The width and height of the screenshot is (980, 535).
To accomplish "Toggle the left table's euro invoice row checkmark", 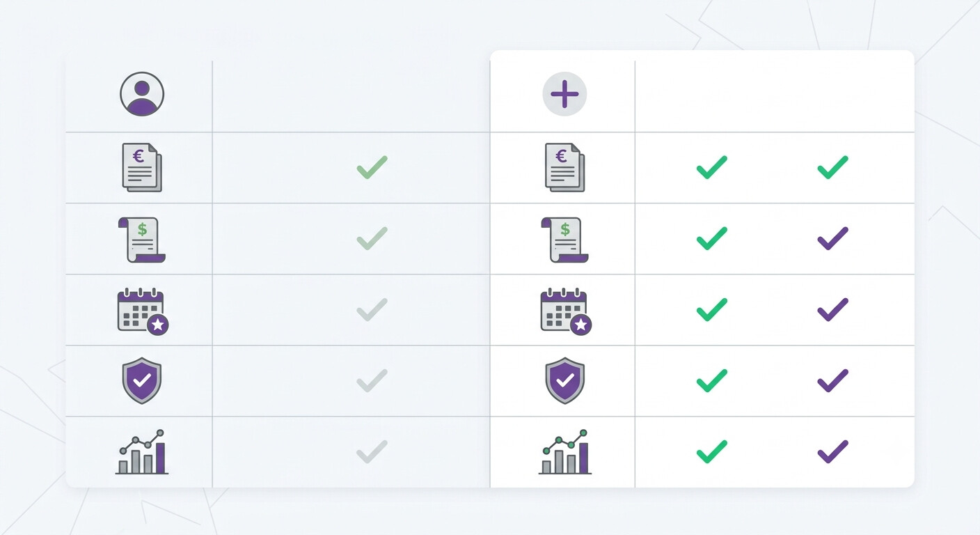I will (x=372, y=167).
